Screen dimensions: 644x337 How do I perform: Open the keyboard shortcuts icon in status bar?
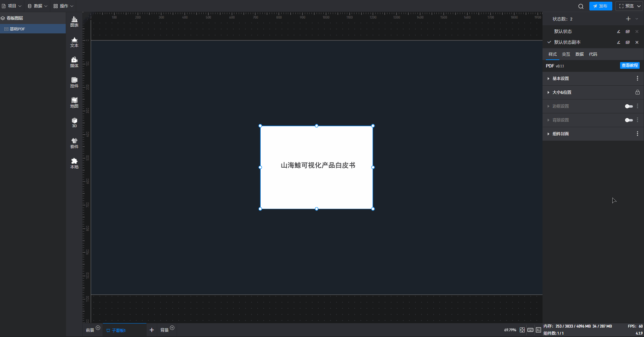point(530,330)
